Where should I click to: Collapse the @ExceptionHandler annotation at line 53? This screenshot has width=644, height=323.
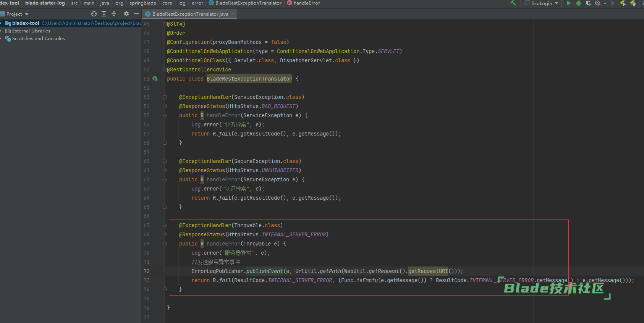[x=165, y=97]
